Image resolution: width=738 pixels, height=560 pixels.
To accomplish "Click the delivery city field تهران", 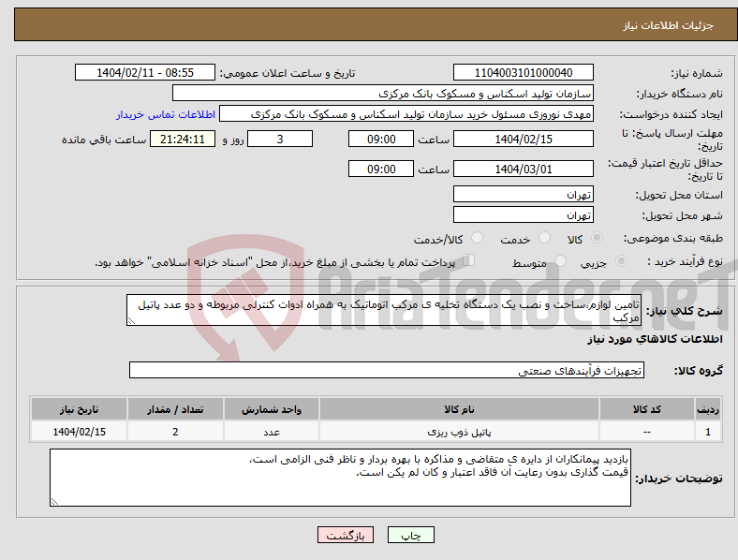I will [x=523, y=214].
